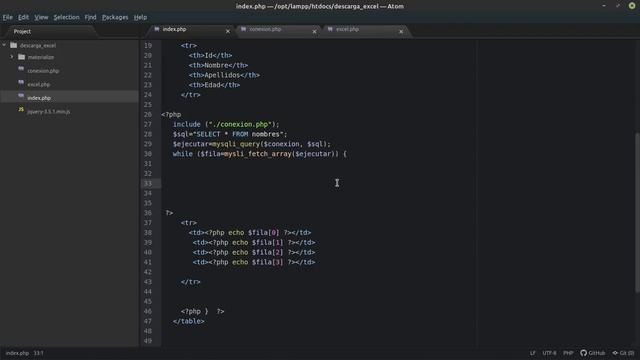Viewport: 640px width, 360px height.
Task: Open the Find menu
Action: pyautogui.click(x=90, y=17)
